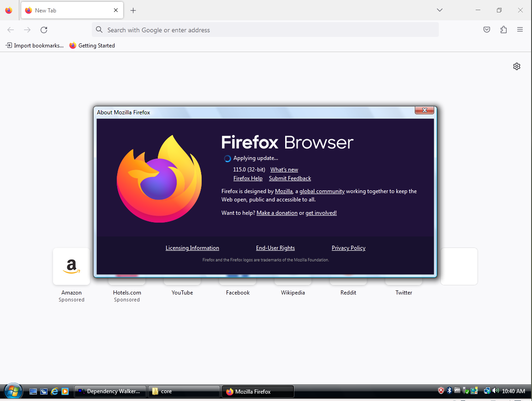The height and width of the screenshot is (401, 532).
Task: Launch Internet Explorer from quick launch
Action: [54, 391]
